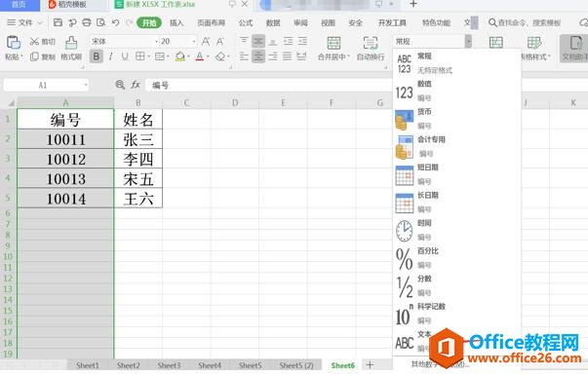Select 科学记数 scientific format
588x375 pixels.
(x=456, y=314)
